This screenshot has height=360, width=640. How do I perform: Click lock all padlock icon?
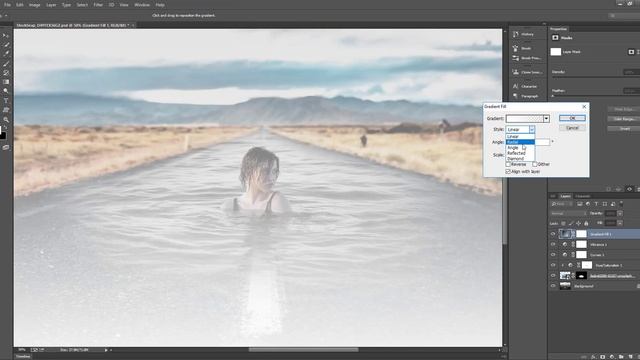[586, 223]
